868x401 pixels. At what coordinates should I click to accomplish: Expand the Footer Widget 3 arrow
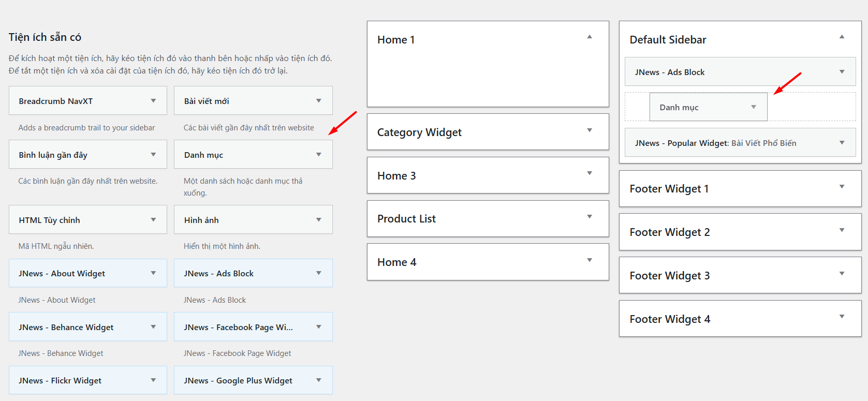[x=842, y=274]
